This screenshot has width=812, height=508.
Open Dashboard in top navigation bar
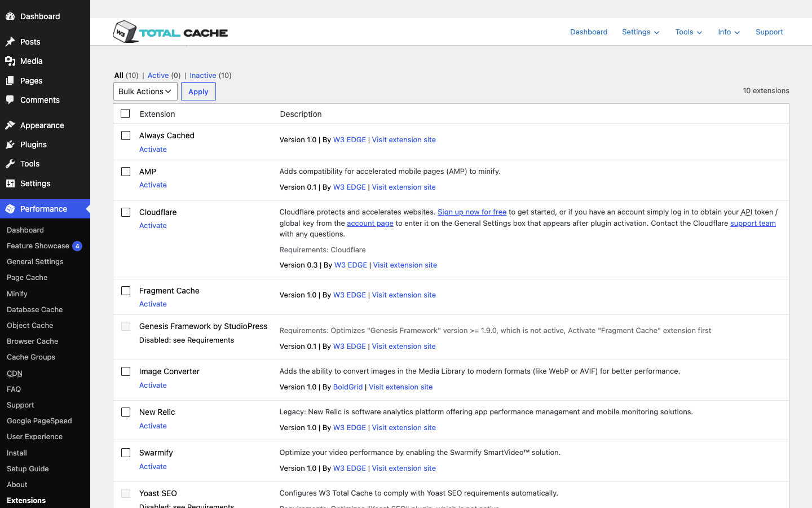589,32
